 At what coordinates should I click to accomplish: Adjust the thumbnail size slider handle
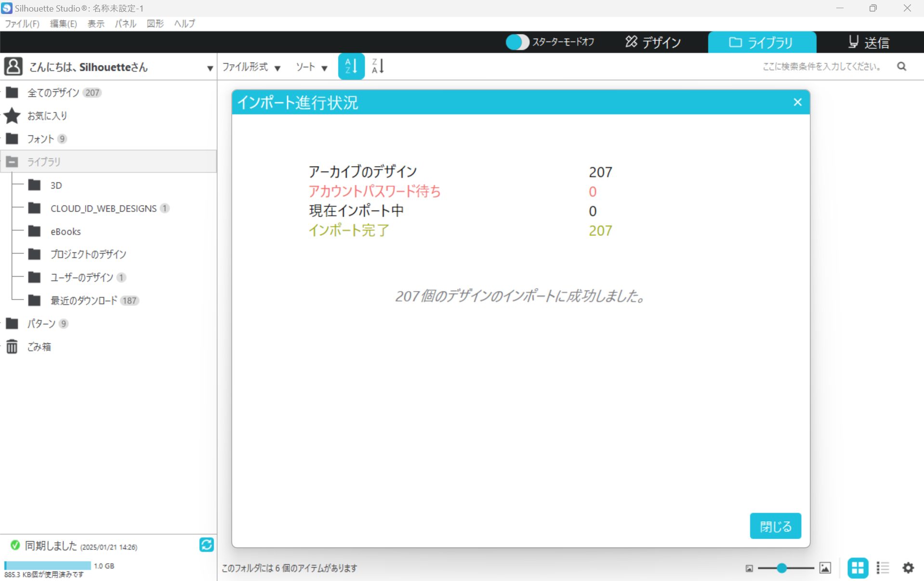[782, 568]
